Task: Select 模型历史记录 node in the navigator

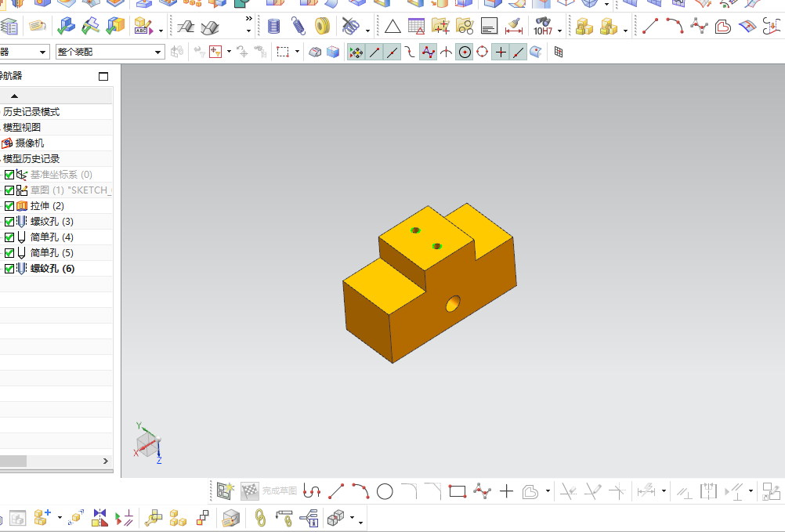Action: [x=31, y=159]
